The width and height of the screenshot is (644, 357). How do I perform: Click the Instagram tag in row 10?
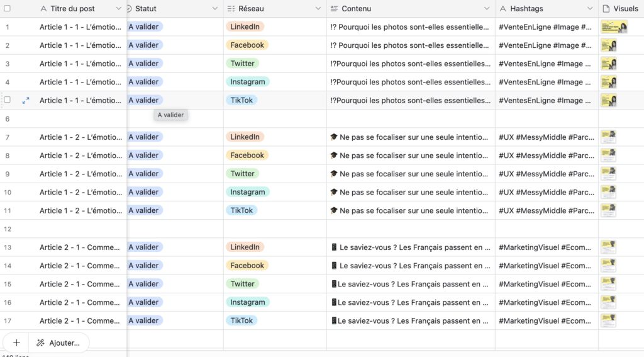[x=248, y=192]
